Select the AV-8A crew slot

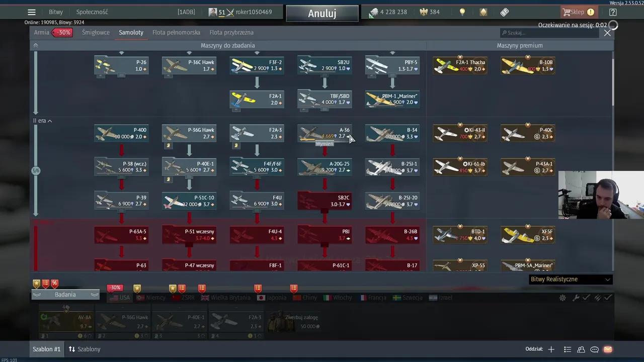pos(66,322)
